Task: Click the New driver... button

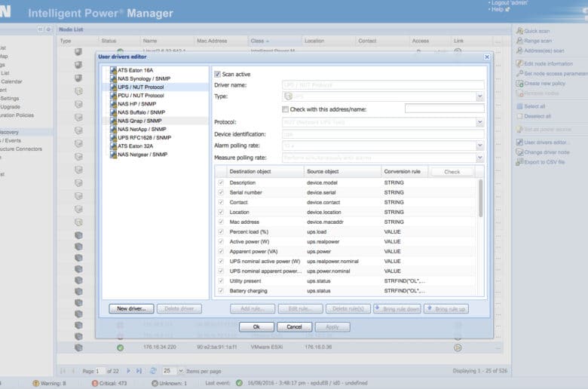Action: coord(131,309)
